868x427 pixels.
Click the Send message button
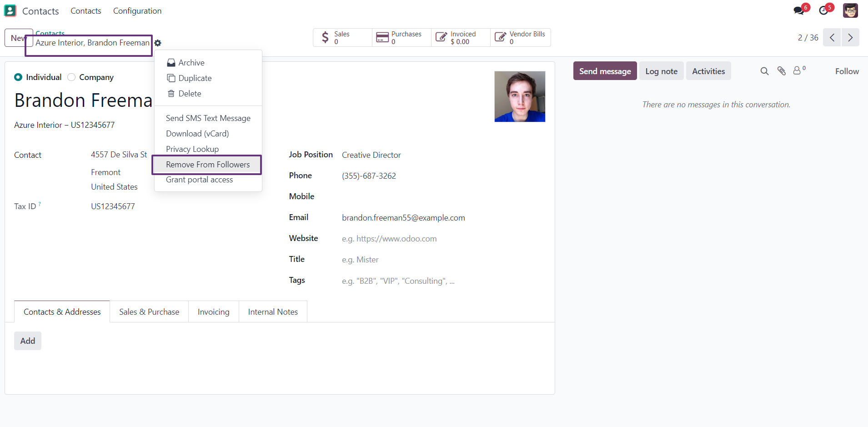(x=605, y=71)
